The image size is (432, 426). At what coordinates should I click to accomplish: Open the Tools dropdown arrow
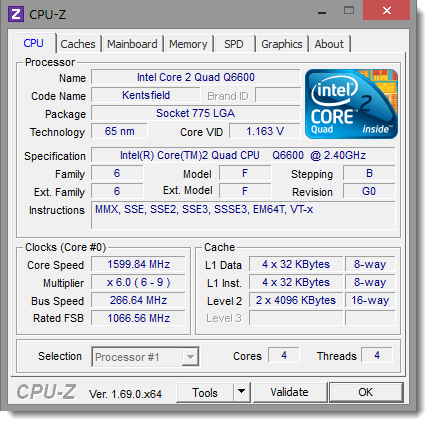click(x=242, y=392)
